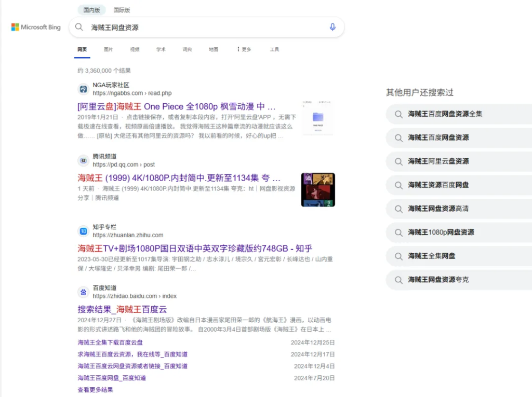The image size is (532, 397).
Task: Click the 腾讯频道 site favicon
Action: [x=83, y=160]
